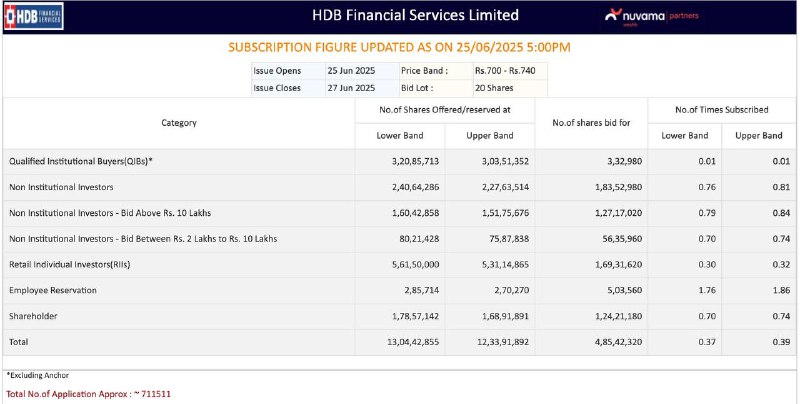Image resolution: width=800 pixels, height=404 pixels.
Task: Click Employee Reservation value 2,85,714
Action: tap(419, 290)
